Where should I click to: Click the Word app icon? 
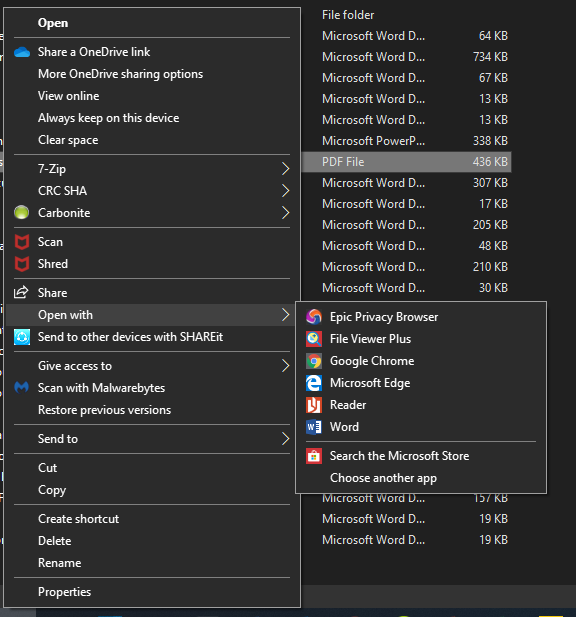click(314, 427)
